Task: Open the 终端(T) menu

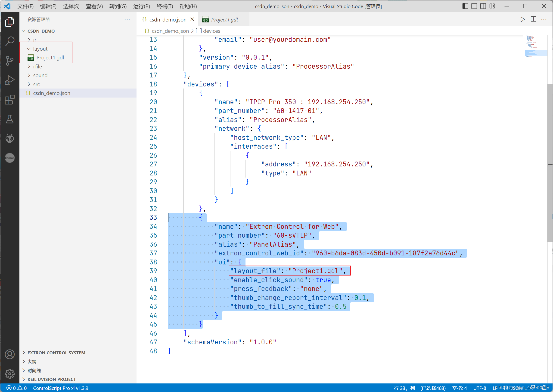Action: coord(165,6)
